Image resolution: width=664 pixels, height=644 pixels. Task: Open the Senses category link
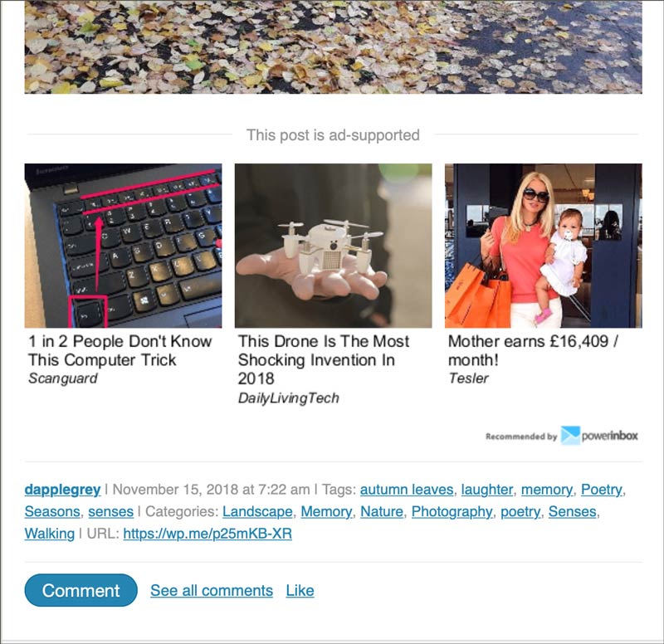572,511
